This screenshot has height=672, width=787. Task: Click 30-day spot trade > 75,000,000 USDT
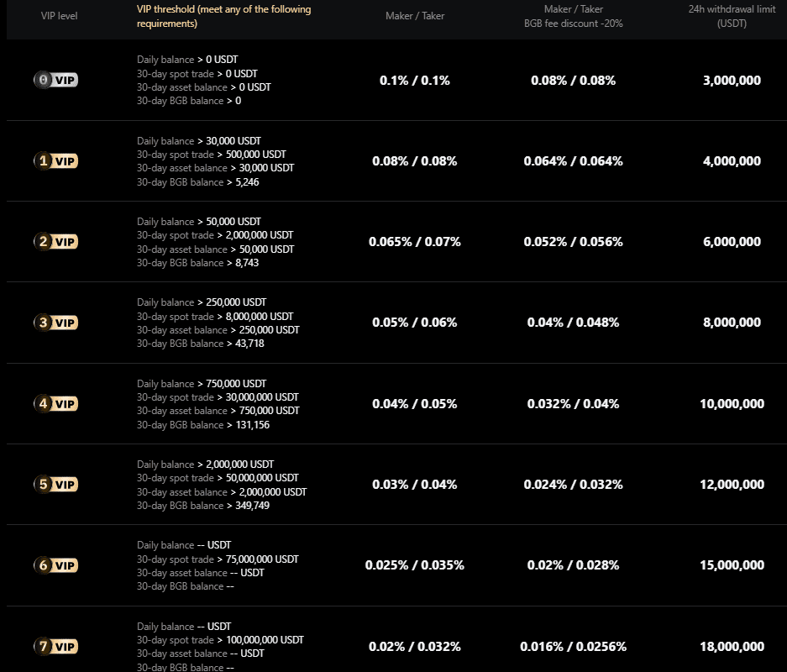click(218, 559)
